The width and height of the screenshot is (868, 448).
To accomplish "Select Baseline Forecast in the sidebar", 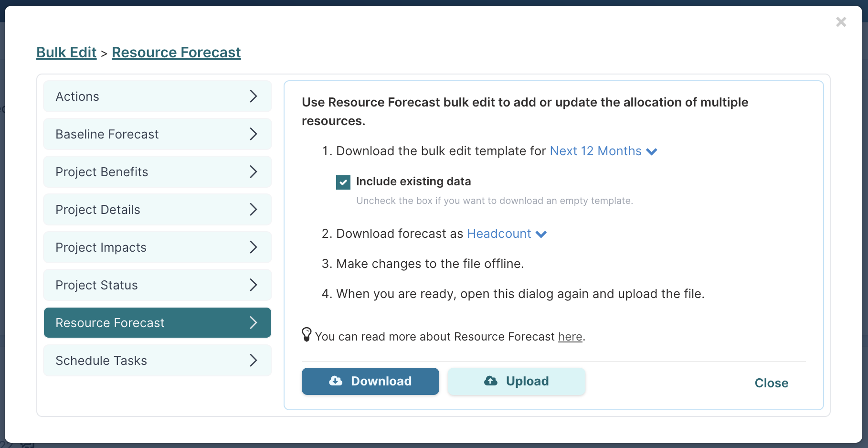I will (x=158, y=134).
